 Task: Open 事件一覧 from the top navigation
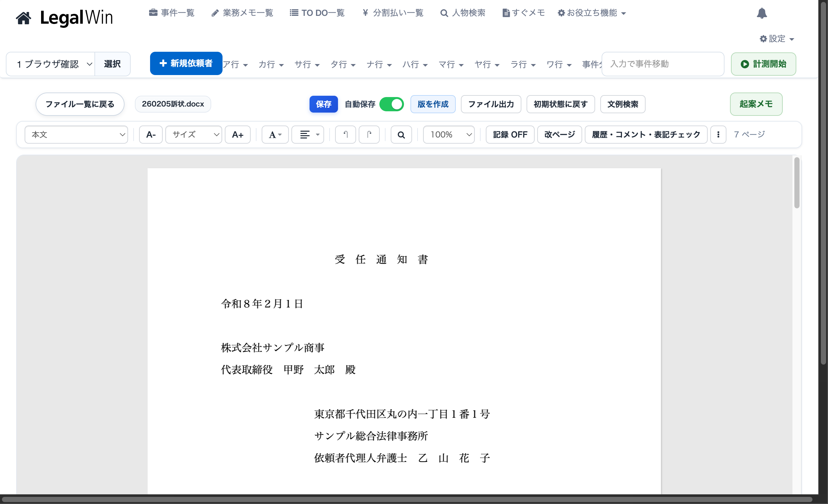172,13
